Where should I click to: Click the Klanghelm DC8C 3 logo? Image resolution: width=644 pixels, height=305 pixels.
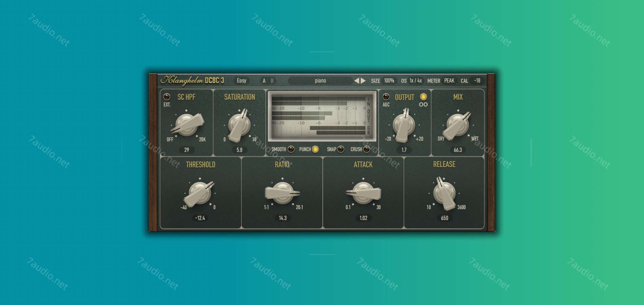coord(192,80)
